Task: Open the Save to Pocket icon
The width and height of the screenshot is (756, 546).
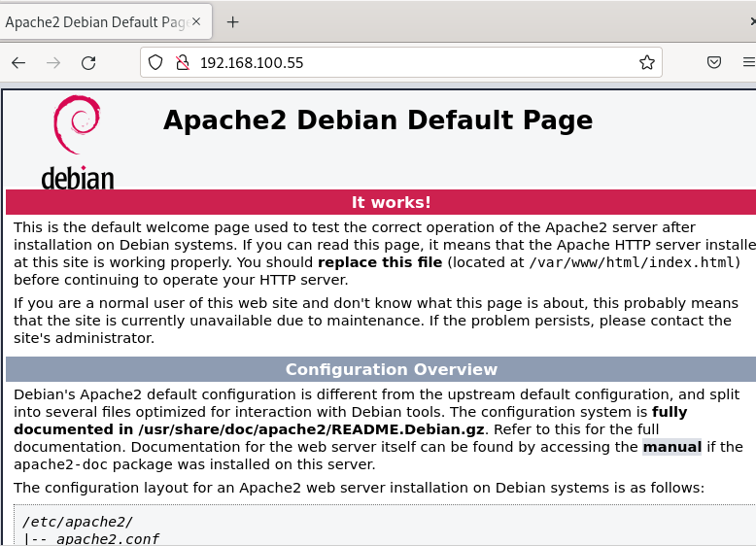Action: click(713, 63)
